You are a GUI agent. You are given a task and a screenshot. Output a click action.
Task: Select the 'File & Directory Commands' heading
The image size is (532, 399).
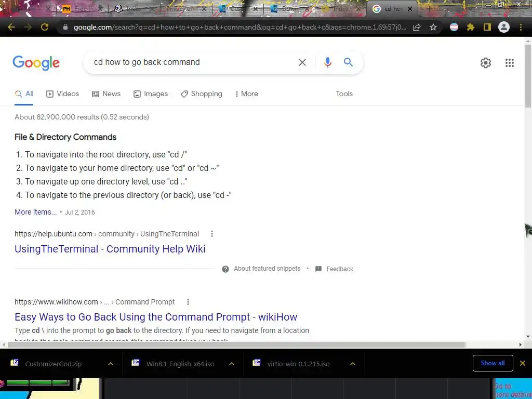pos(65,137)
